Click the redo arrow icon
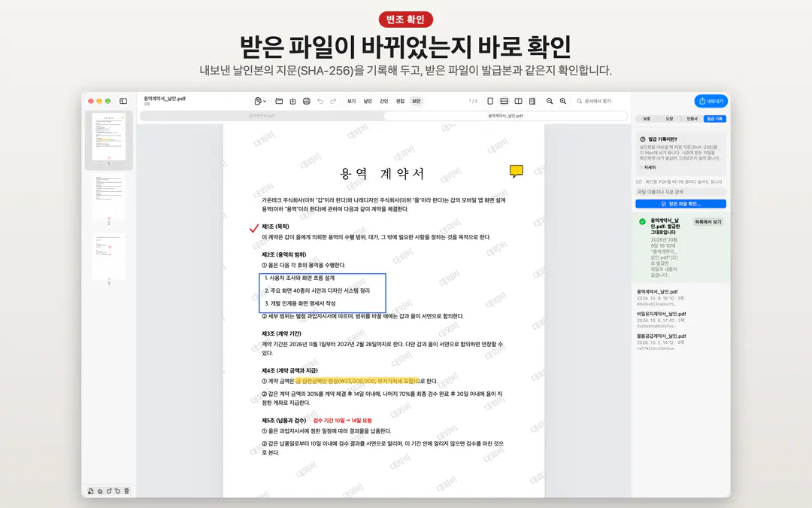Image resolution: width=812 pixels, height=508 pixels. [333, 101]
